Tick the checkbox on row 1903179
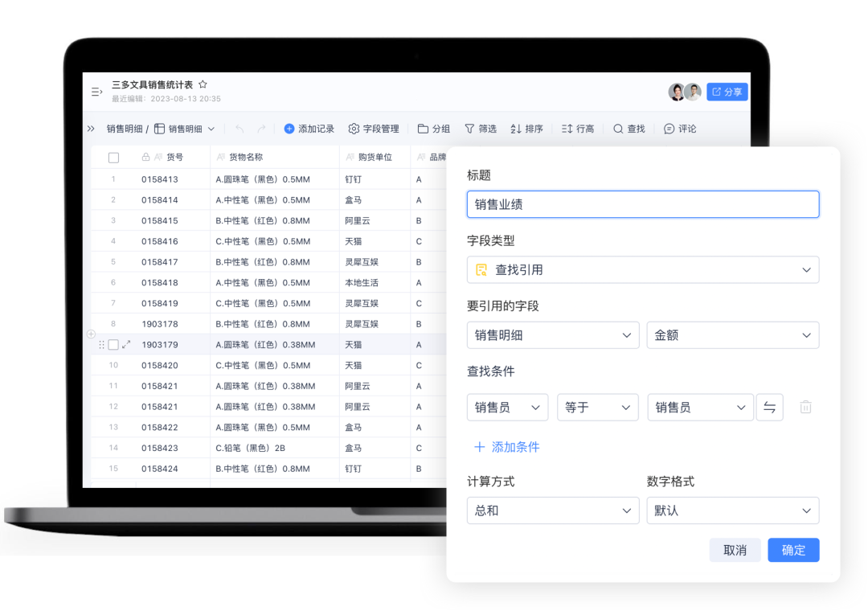The height and width of the screenshot is (611, 868). 113,345
